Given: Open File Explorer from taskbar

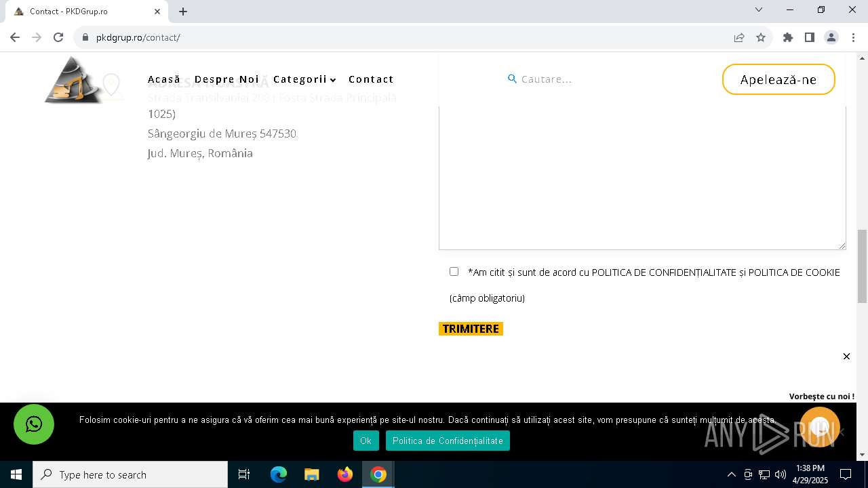Looking at the screenshot, I should coord(312,474).
